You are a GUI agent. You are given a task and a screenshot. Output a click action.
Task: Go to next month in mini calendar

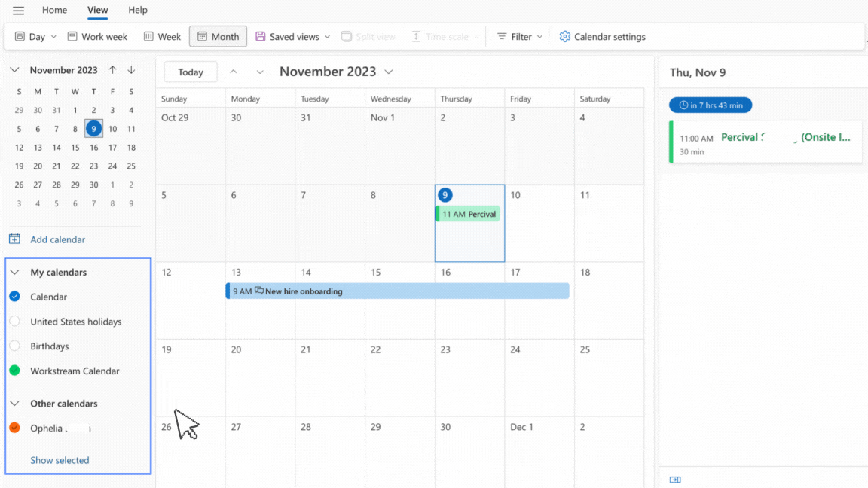tap(131, 70)
